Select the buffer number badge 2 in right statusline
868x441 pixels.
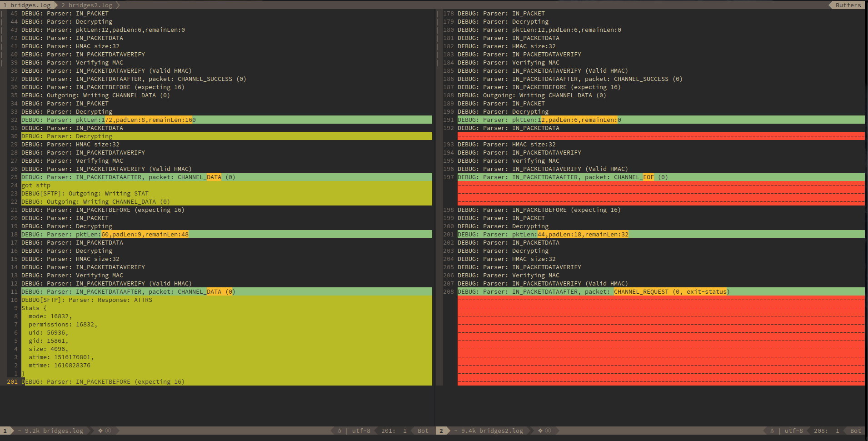(441, 431)
